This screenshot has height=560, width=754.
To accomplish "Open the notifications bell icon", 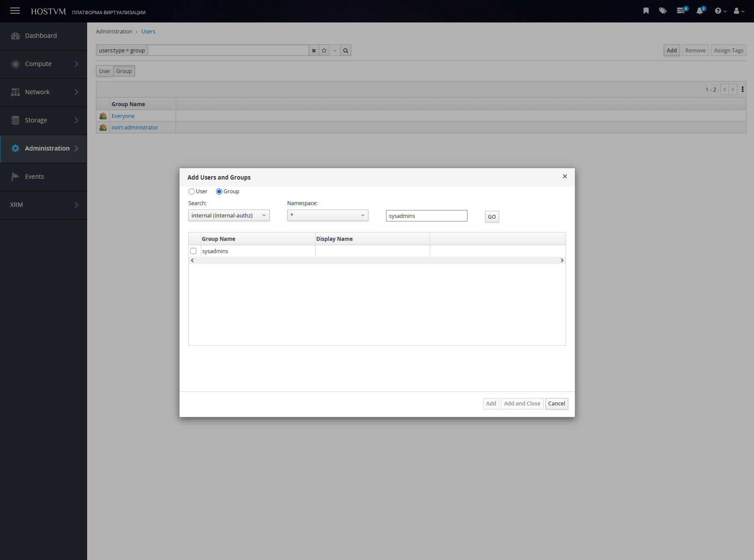I will [699, 11].
